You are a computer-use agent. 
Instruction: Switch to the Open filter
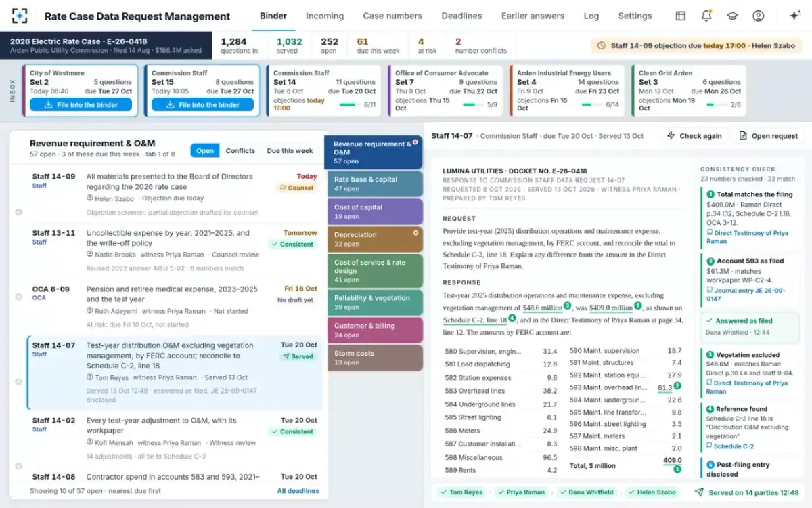coord(205,151)
